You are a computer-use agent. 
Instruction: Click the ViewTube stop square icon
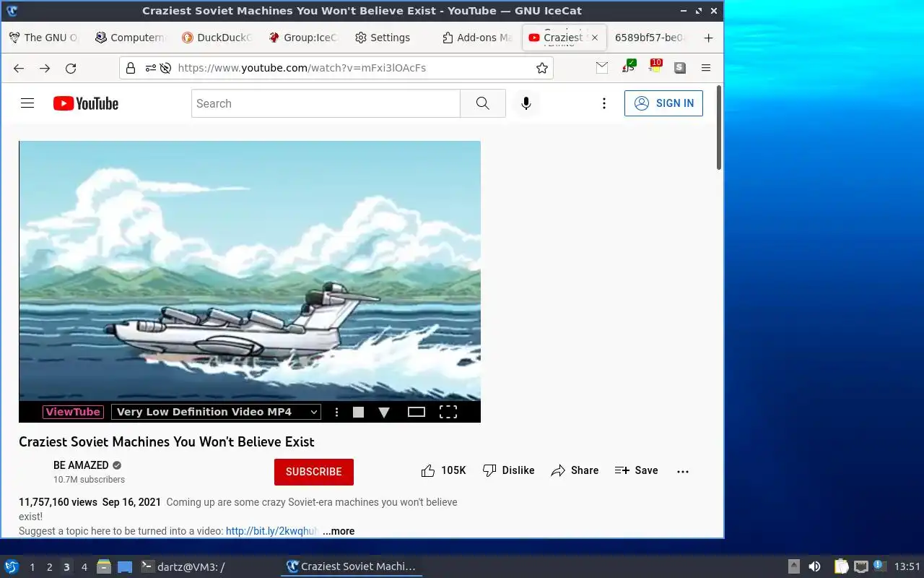coord(358,412)
